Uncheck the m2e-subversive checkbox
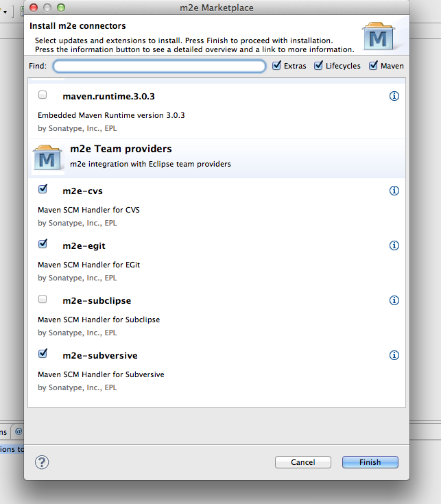The image size is (441, 504). click(x=43, y=354)
